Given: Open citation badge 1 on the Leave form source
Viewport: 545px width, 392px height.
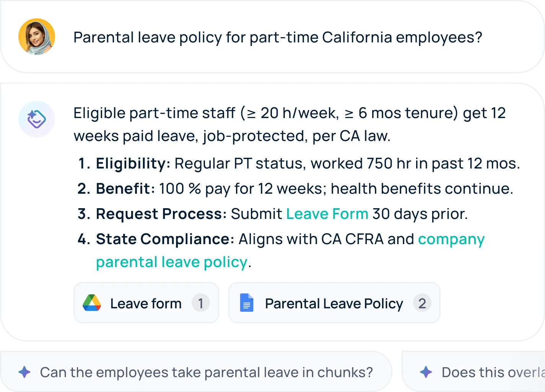Looking at the screenshot, I should [x=201, y=303].
